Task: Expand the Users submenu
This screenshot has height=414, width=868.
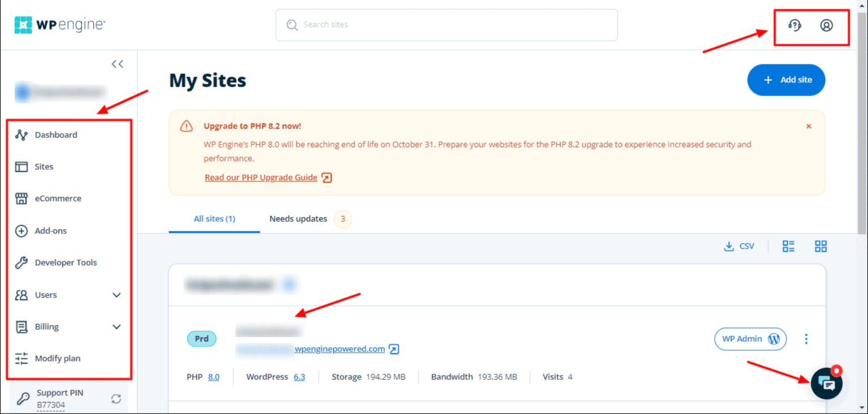Action: click(x=116, y=295)
